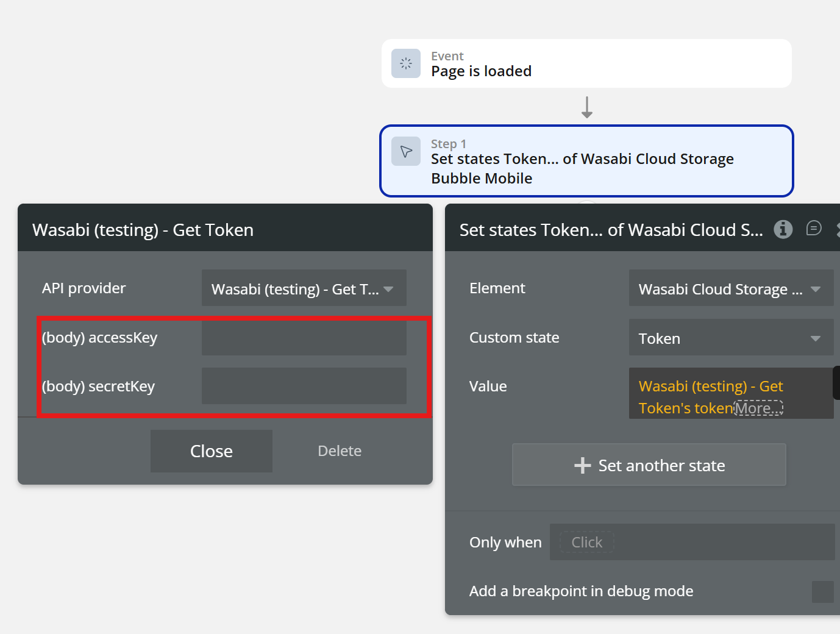Viewport: 840px width, 634px height.
Task: Click Delete in the Get Token panel
Action: pos(340,451)
